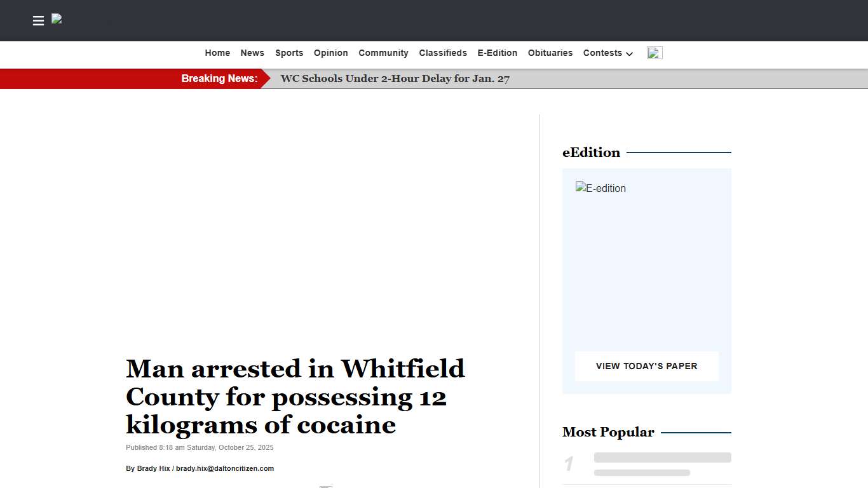Select the red Breaking News label
Screen dimensions: 868x488
pos(219,78)
